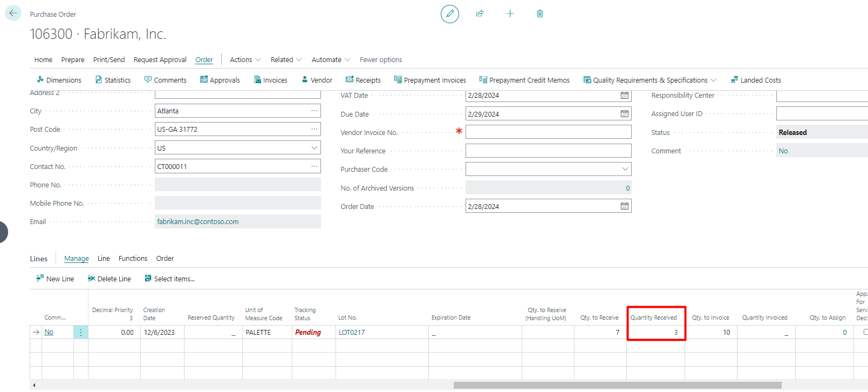Click the horizontal scrollbar of lines grid

[x=617, y=385]
